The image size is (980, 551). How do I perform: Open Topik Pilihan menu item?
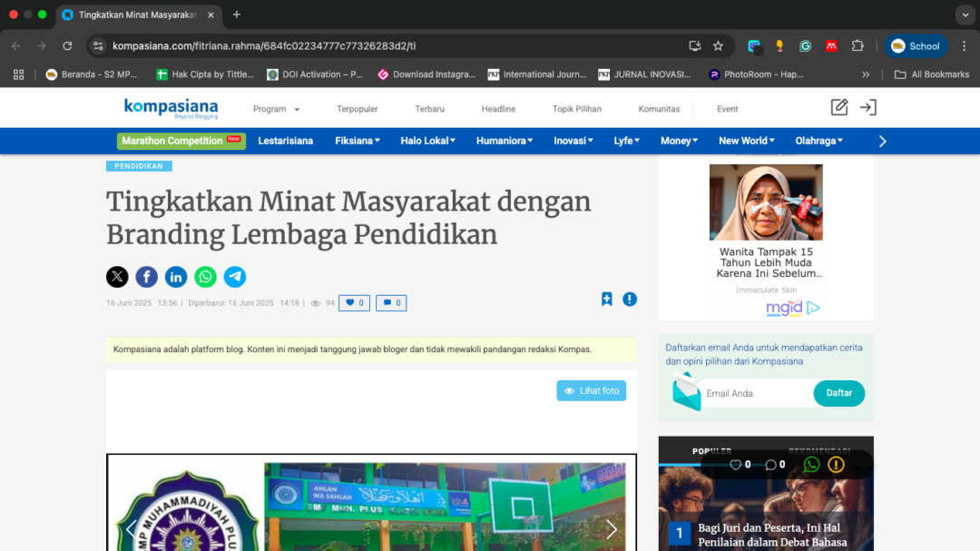(577, 109)
